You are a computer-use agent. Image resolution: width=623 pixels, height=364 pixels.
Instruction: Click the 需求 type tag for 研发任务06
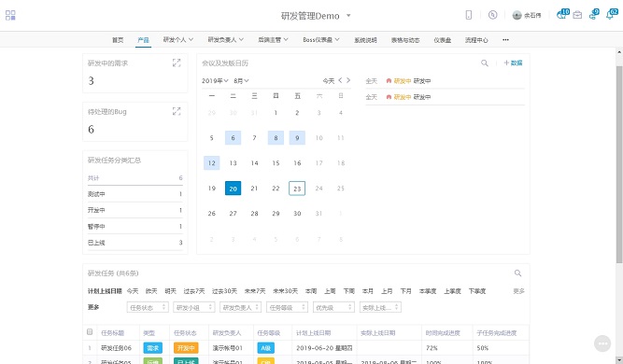click(152, 348)
